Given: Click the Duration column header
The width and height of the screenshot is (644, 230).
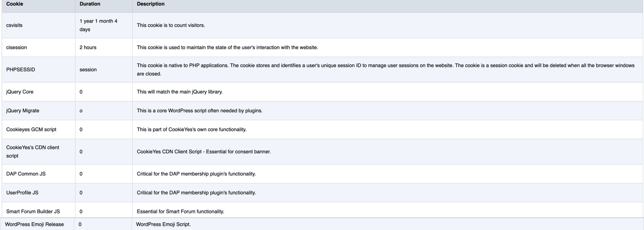Looking at the screenshot, I should pyautogui.click(x=90, y=4).
